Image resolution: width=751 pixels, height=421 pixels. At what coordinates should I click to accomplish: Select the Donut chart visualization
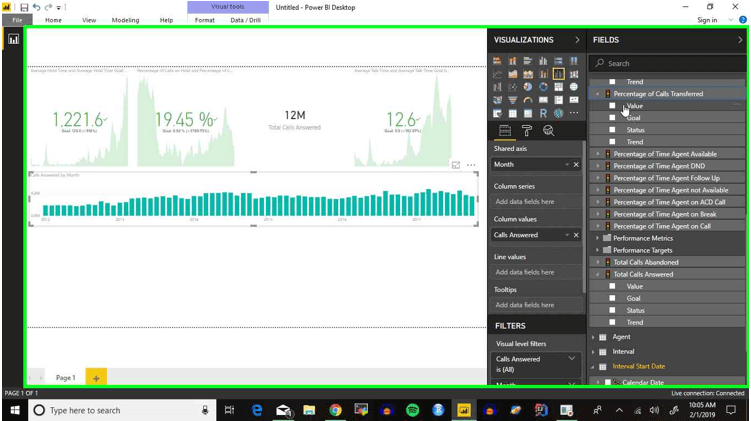coord(543,87)
